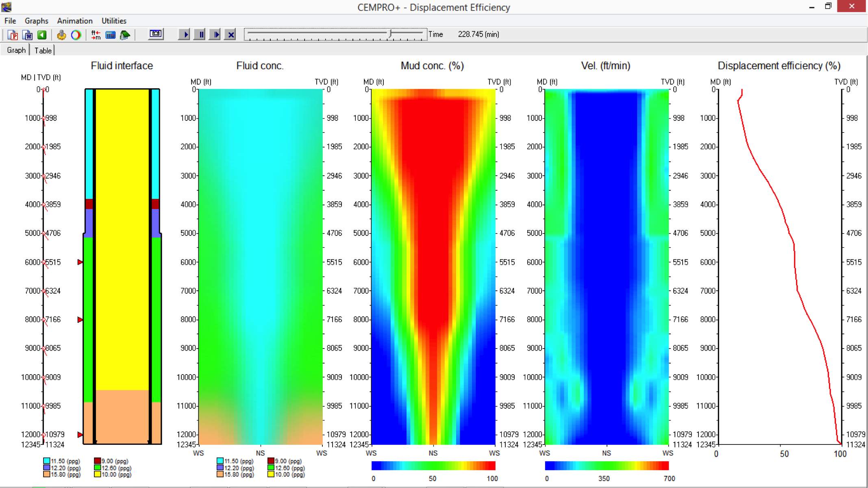Click the Mud conc. (%) chart title

point(432,66)
